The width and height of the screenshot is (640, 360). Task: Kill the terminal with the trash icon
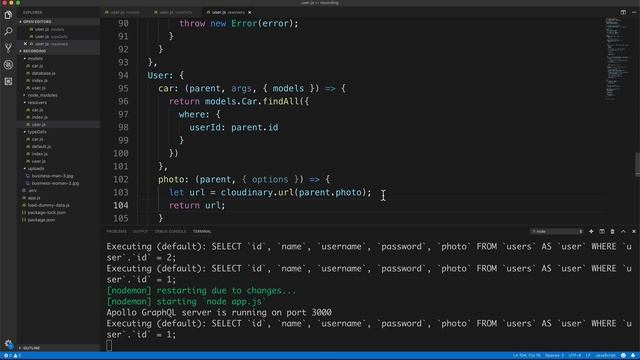[612, 231]
